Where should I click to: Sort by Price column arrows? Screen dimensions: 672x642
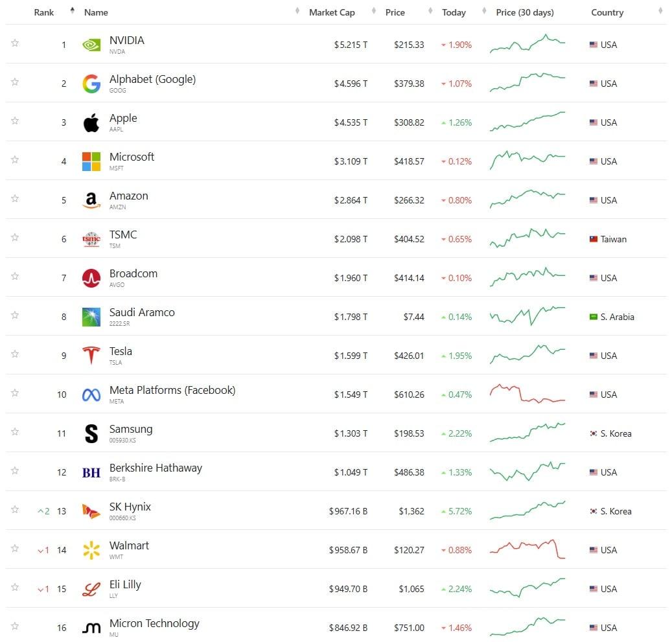click(x=430, y=11)
